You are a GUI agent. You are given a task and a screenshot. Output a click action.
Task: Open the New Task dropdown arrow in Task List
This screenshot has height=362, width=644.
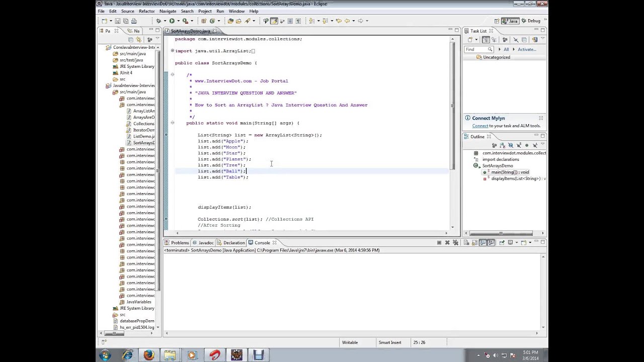coord(476,40)
